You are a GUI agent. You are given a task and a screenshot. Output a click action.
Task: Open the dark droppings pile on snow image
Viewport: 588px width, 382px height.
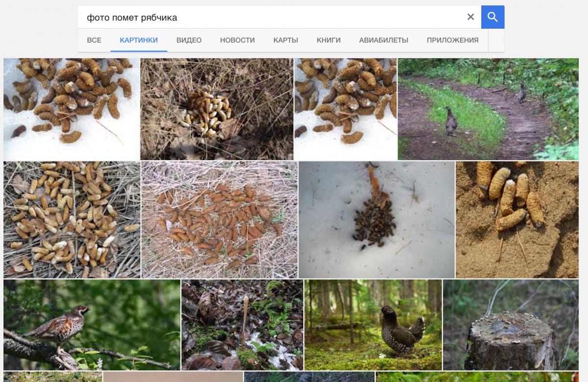point(376,219)
